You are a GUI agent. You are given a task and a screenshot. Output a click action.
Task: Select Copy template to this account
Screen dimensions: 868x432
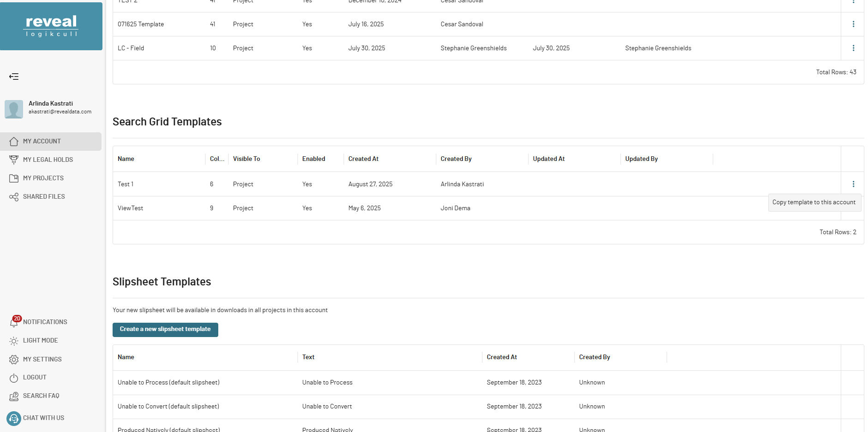click(814, 202)
